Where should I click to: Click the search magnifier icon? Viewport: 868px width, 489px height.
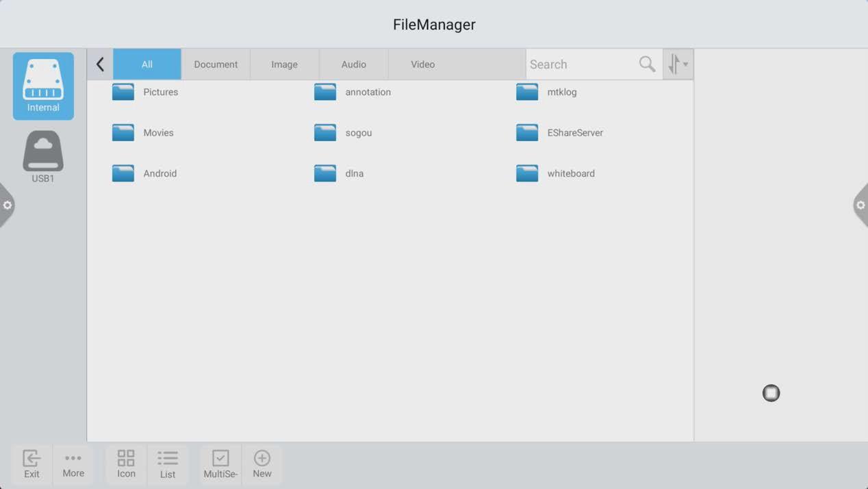click(x=647, y=64)
